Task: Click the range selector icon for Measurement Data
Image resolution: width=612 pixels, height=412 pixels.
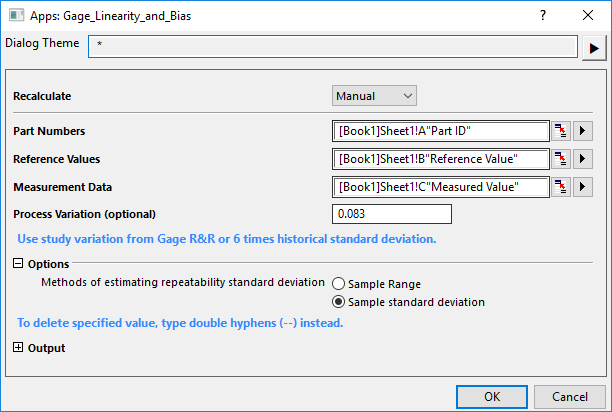Action: pyautogui.click(x=561, y=187)
